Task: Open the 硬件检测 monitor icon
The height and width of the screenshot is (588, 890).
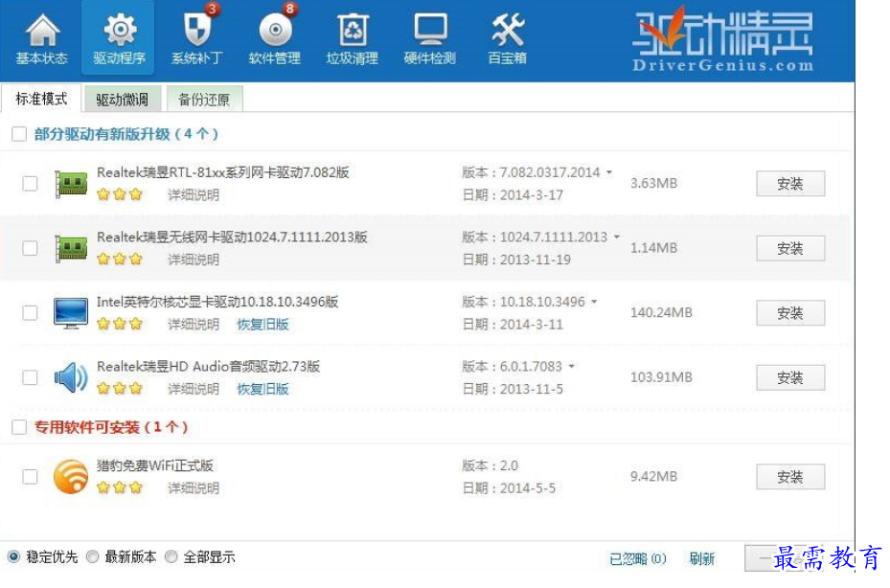Action: pyautogui.click(x=430, y=30)
